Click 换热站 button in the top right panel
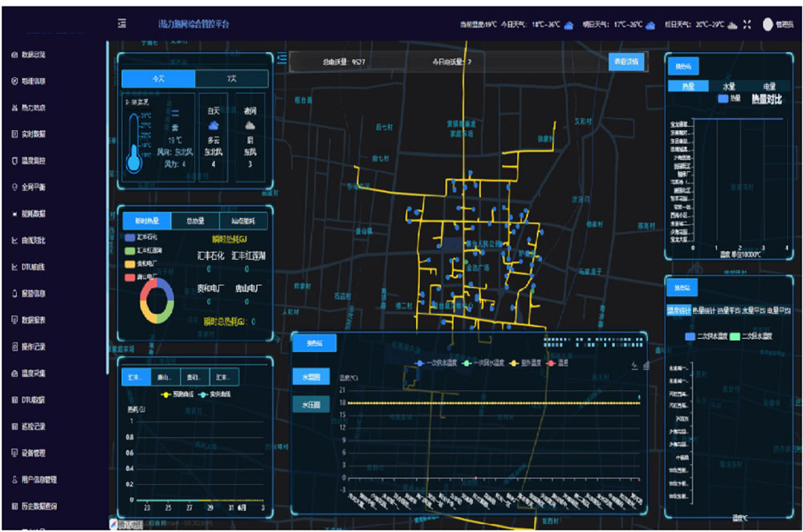Image resolution: width=803 pixels, height=532 pixels. coord(683,66)
